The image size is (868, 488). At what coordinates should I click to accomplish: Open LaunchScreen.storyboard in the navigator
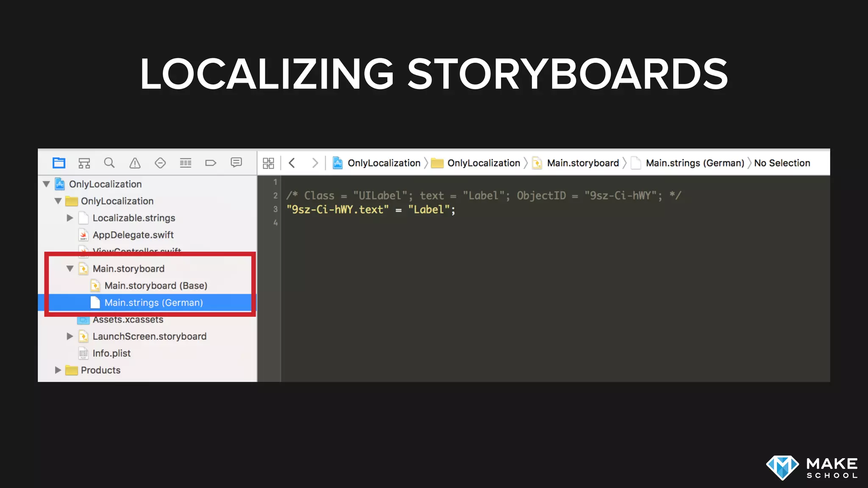coord(147,336)
